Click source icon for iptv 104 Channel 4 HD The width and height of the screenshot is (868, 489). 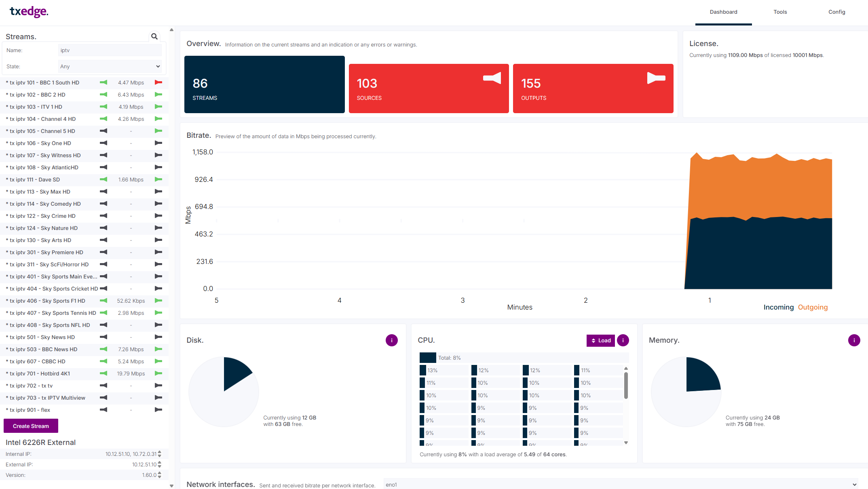103,119
